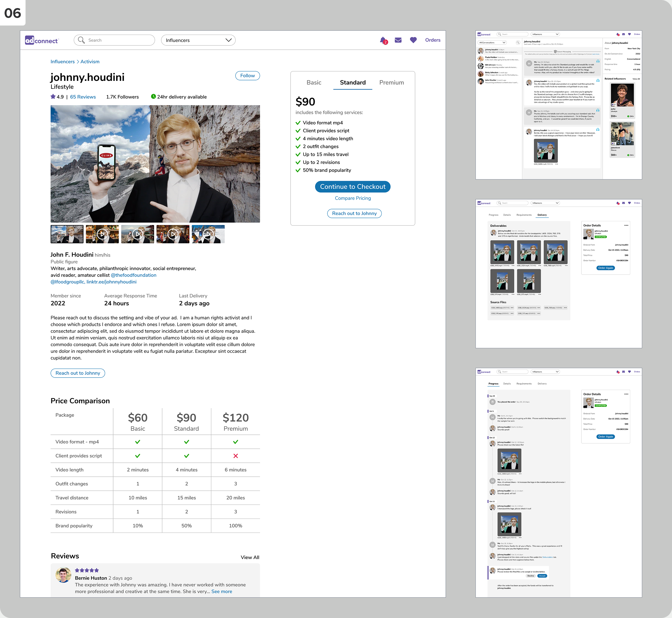Open the Compare Pricing link
Screen dimensions: 672x618
tap(353, 198)
